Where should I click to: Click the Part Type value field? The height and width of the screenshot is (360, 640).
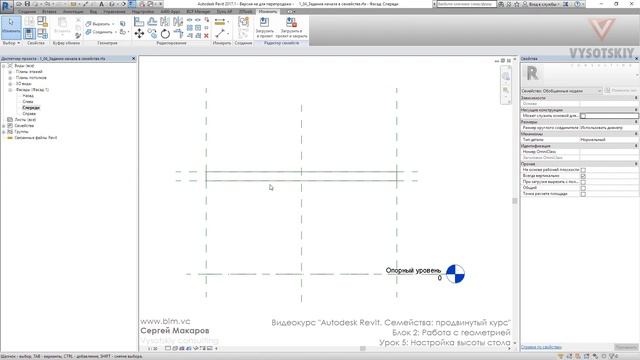[609, 140]
